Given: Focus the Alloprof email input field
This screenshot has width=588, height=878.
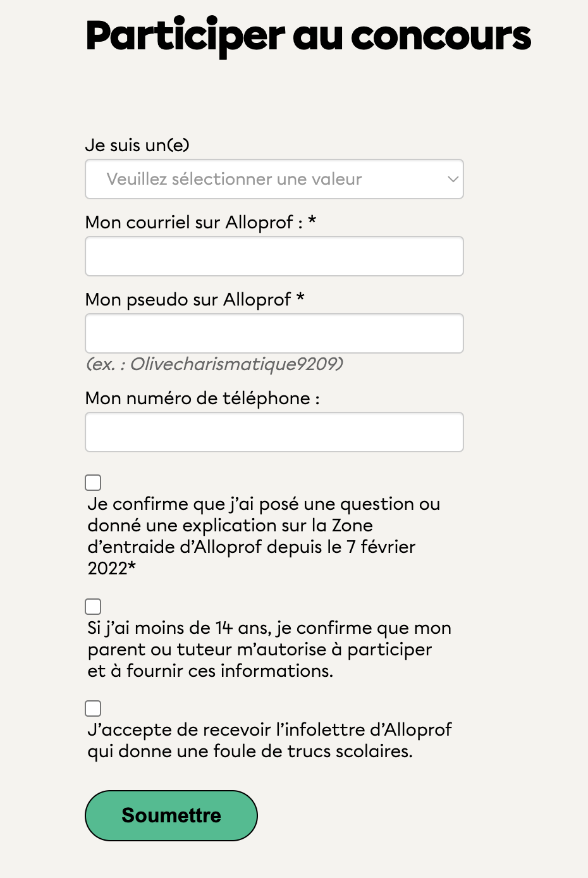Looking at the screenshot, I should tap(274, 256).
